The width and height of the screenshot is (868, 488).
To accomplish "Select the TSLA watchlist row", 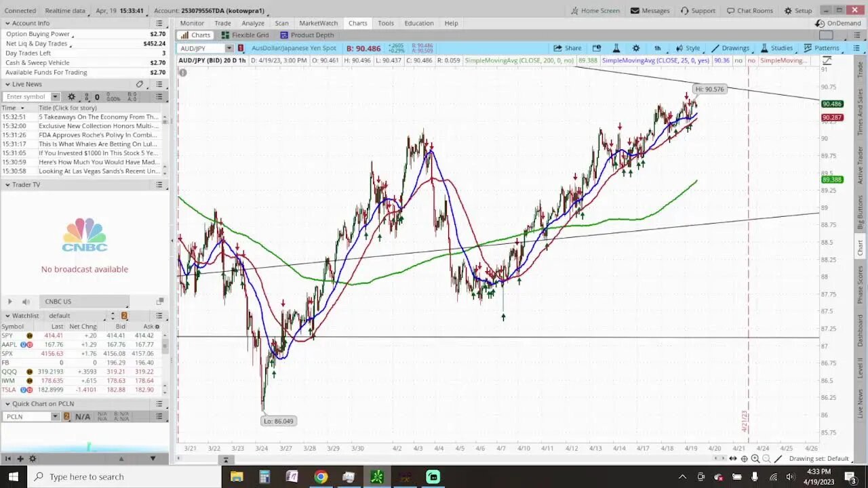I will [x=81, y=390].
